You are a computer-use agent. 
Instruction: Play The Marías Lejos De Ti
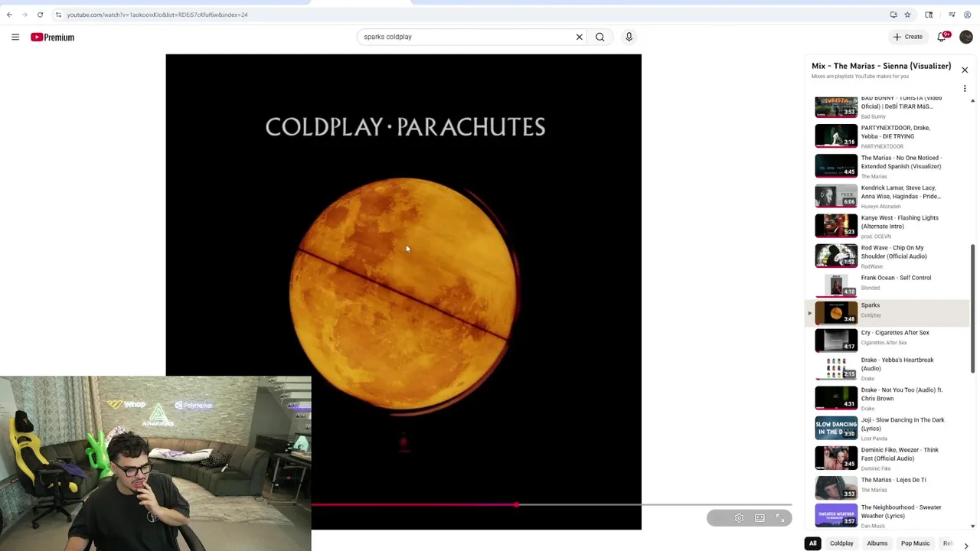pyautogui.click(x=888, y=487)
